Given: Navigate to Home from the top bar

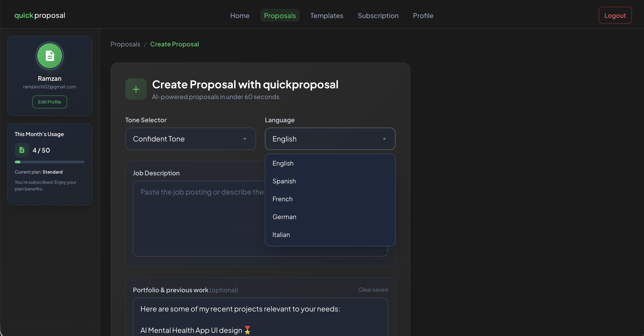Looking at the screenshot, I should 239,16.
